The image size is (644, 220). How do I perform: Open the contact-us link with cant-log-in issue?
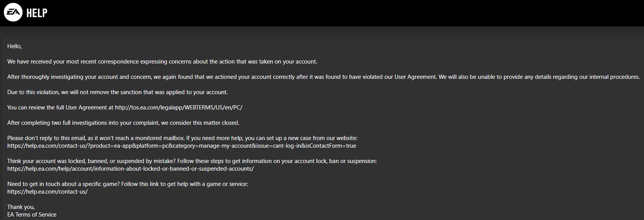click(x=182, y=146)
